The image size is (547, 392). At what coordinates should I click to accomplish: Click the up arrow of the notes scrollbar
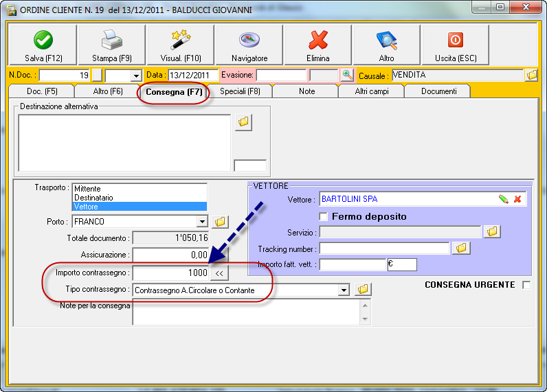(x=365, y=305)
